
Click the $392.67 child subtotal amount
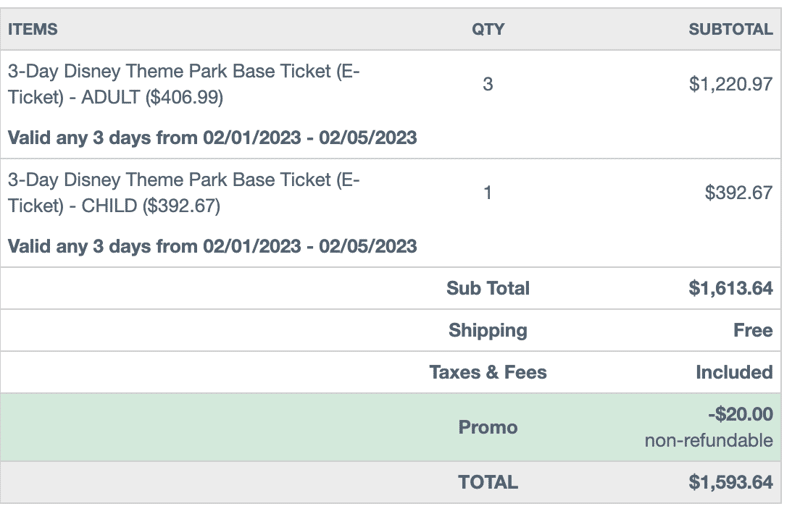tap(738, 193)
